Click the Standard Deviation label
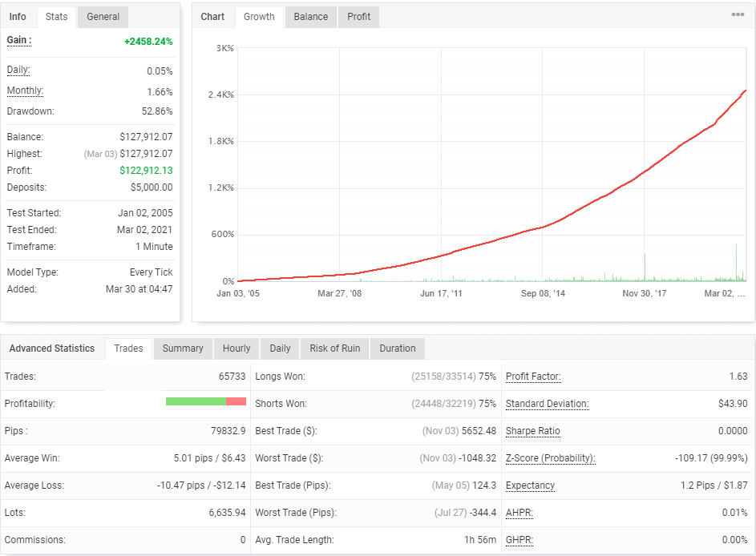This screenshot has width=756, height=556. (x=547, y=404)
